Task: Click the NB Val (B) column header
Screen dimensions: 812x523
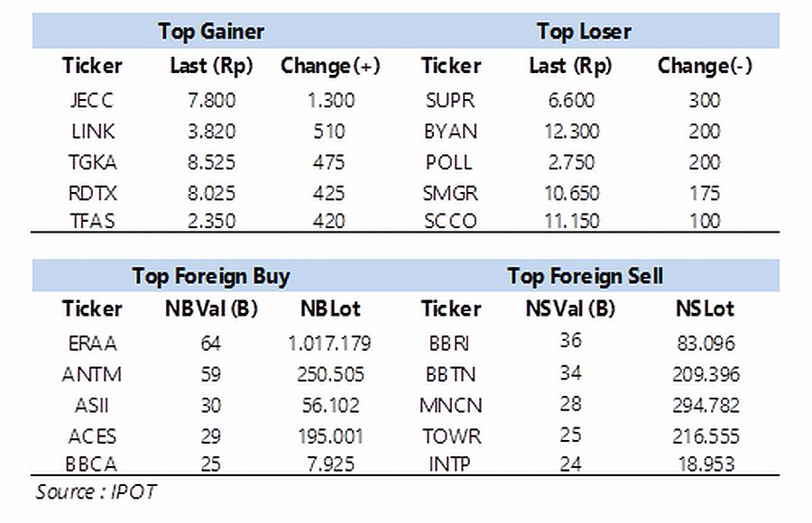Action: (211, 308)
